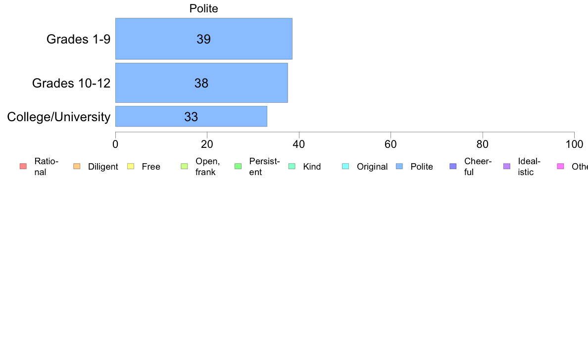
Task: Click the 100 tick label on x-axis
Action: [x=574, y=144]
